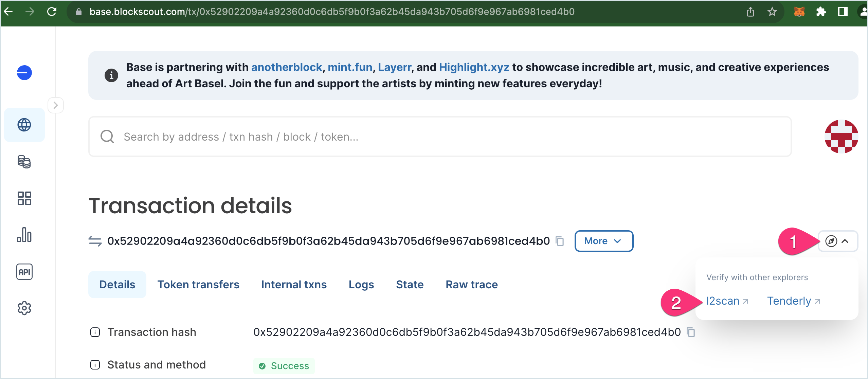The height and width of the screenshot is (379, 868).
Task: Click the MetaMask fox extension icon
Action: click(x=799, y=12)
